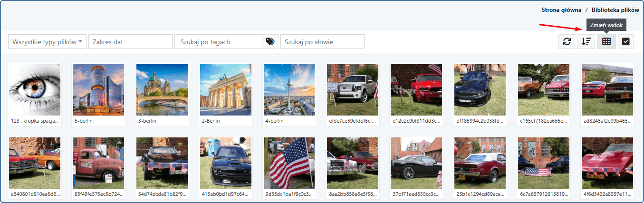Click the Szukaj po słowie search box
Screen dimensions: 644x203
pos(322,42)
